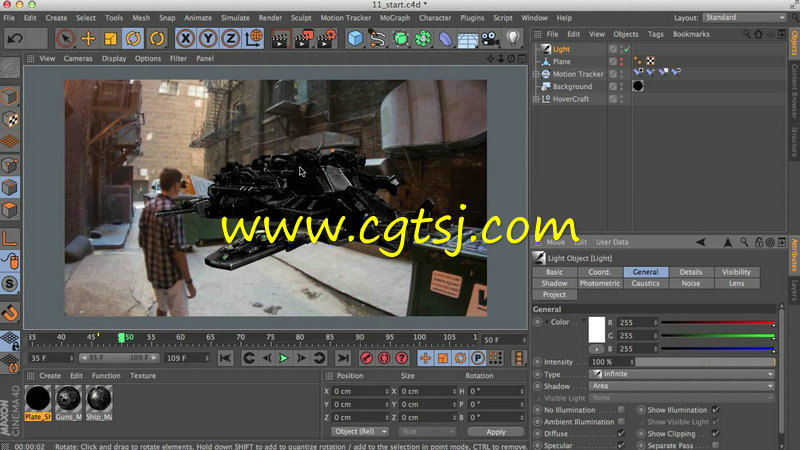The height and width of the screenshot is (450, 800).
Task: Open viewport Cameras menu
Action: click(x=78, y=59)
